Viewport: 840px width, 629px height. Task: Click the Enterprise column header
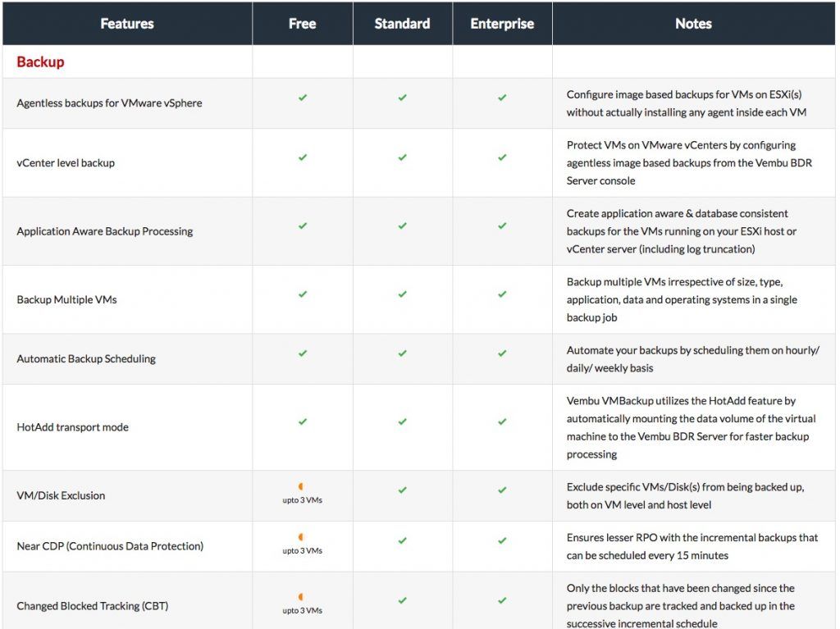click(502, 24)
